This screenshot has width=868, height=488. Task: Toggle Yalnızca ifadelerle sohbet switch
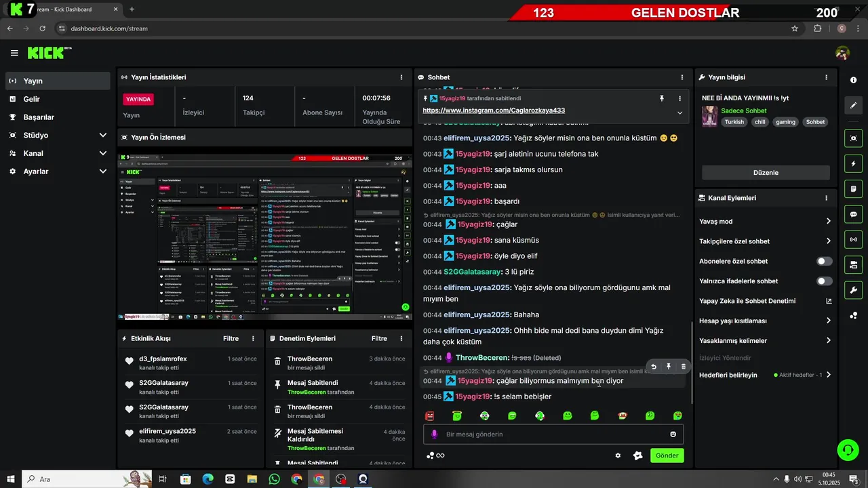824,281
